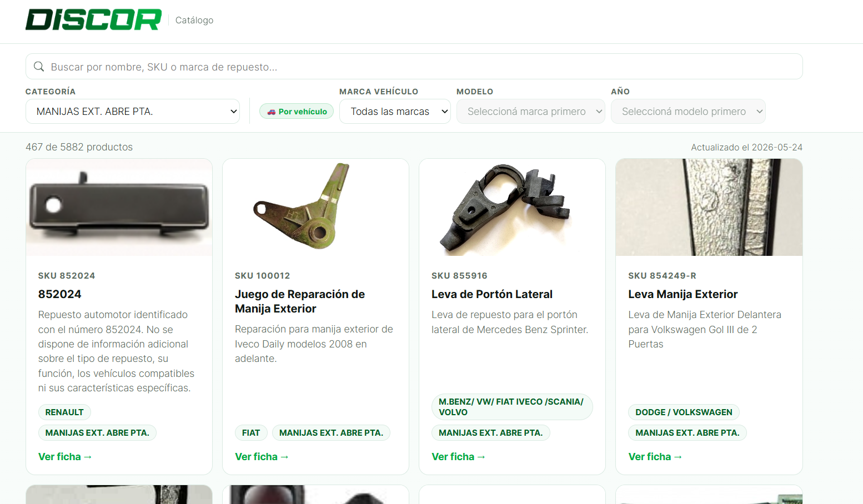Viewport: 863px width, 504px height.
Task: Click the DODGE / VOLKSWAGEN tag
Action: (x=684, y=412)
